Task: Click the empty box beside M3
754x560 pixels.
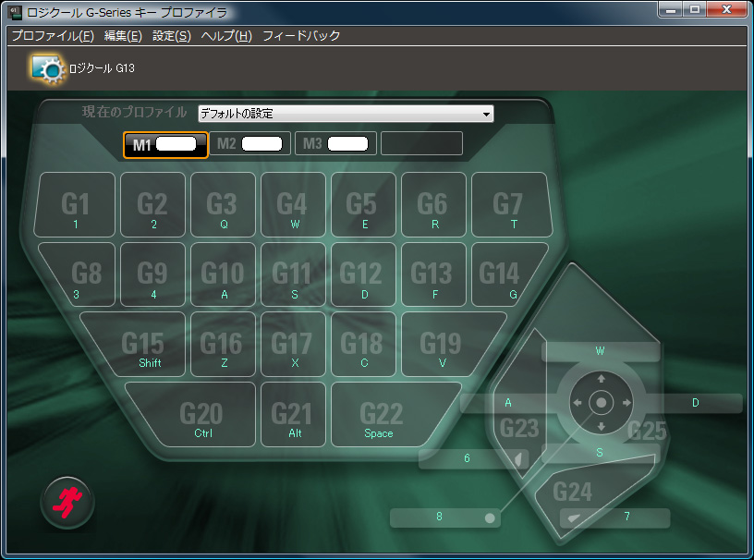Action: [421, 144]
